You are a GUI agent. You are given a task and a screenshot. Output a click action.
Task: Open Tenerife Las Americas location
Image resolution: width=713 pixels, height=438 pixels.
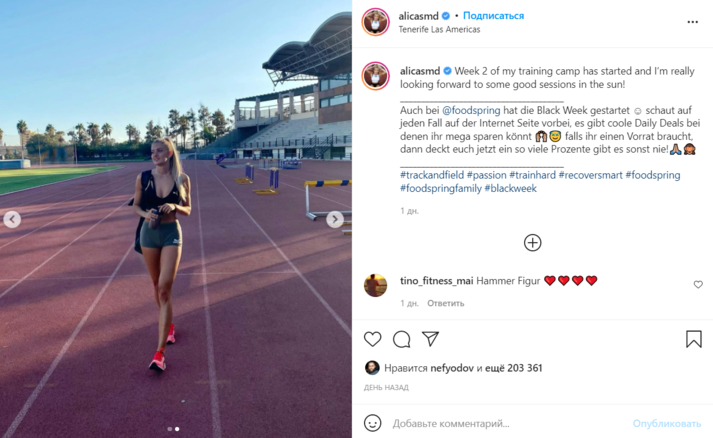439,29
